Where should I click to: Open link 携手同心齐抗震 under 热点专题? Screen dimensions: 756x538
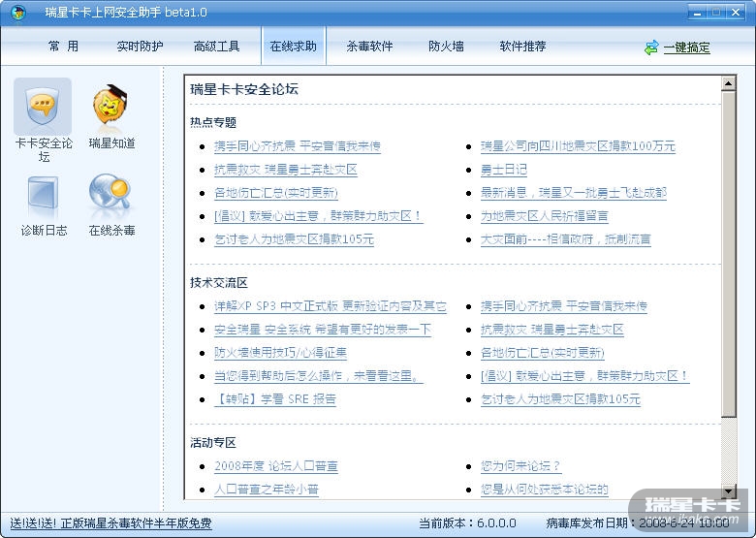[x=297, y=146]
